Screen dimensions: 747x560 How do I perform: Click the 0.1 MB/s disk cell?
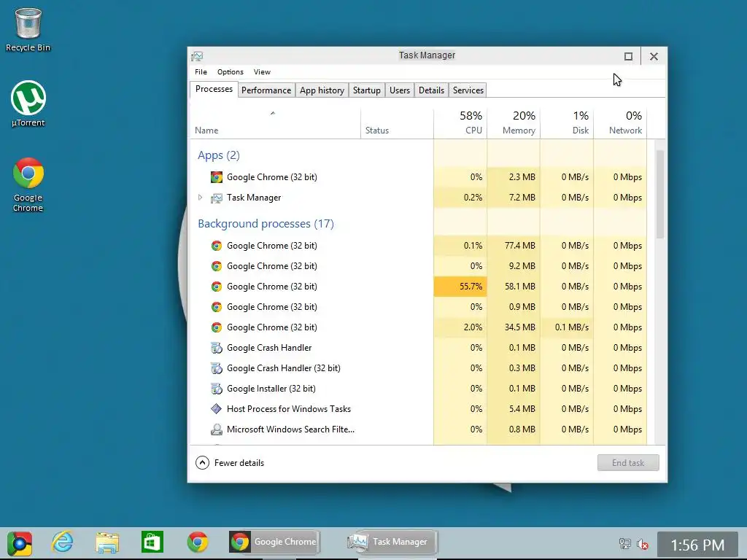[567, 327]
